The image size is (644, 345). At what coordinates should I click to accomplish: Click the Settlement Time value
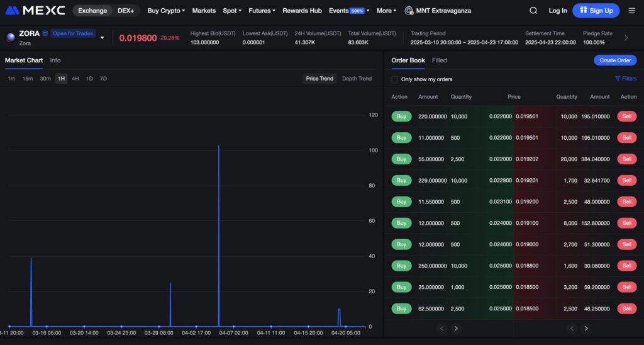click(550, 42)
